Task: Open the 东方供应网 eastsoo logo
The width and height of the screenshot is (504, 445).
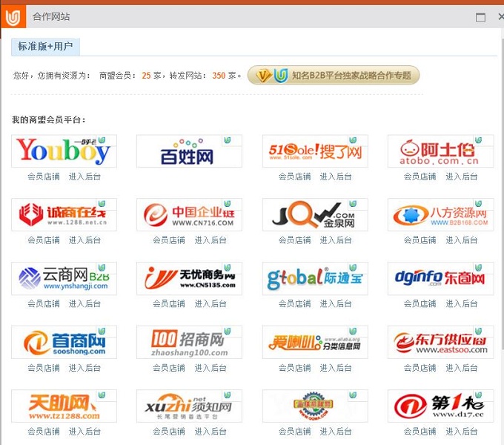Action: point(440,343)
